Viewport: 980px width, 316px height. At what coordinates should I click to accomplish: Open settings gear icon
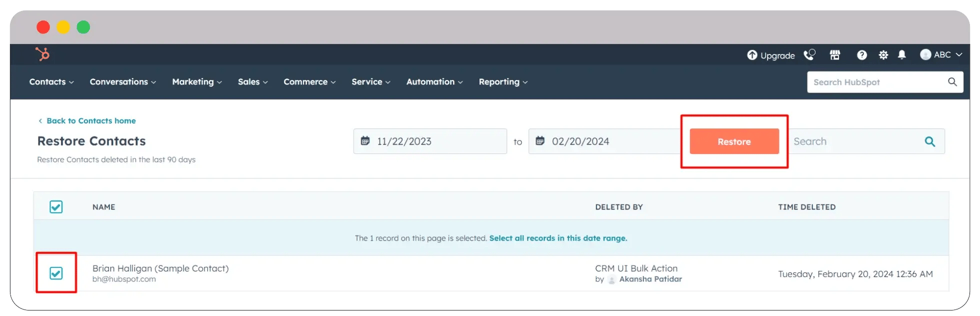pyautogui.click(x=883, y=55)
